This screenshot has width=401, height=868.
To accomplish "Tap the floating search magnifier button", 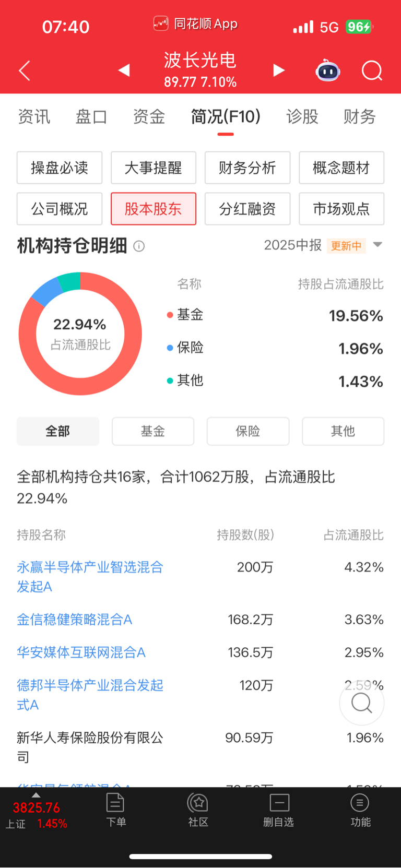I will point(362,703).
